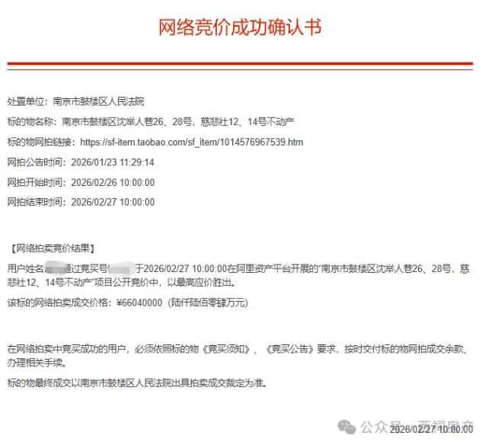Click the blurred bidding number after 竞买号
482x448 pixels.
click(123, 268)
